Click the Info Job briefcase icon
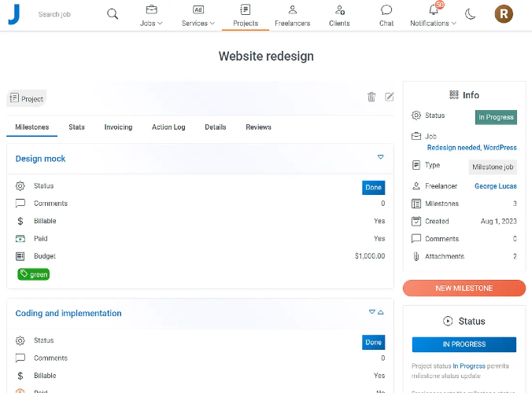This screenshot has width=532, height=393. coord(416,136)
